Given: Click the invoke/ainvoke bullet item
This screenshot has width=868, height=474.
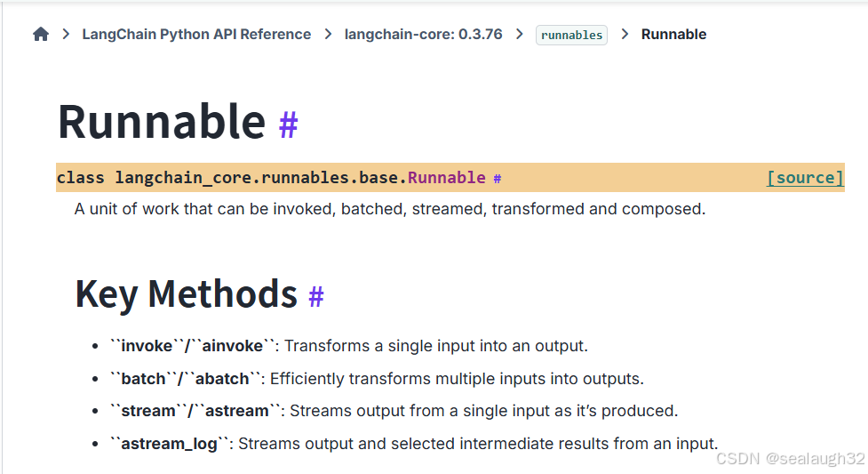Looking at the screenshot, I should click(x=349, y=346).
